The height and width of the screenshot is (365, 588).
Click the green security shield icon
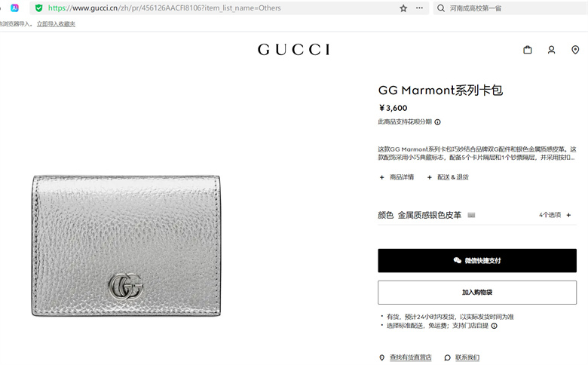point(38,8)
